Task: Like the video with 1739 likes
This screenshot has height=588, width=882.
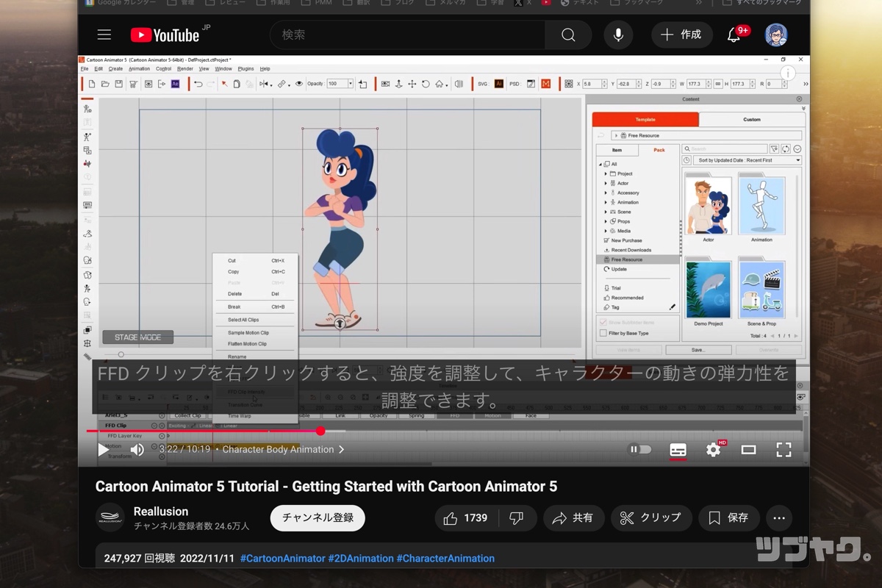Action: [x=466, y=518]
